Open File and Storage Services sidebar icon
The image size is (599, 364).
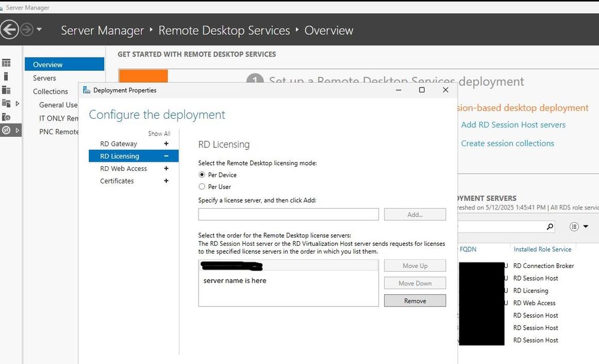pyautogui.click(x=6, y=103)
